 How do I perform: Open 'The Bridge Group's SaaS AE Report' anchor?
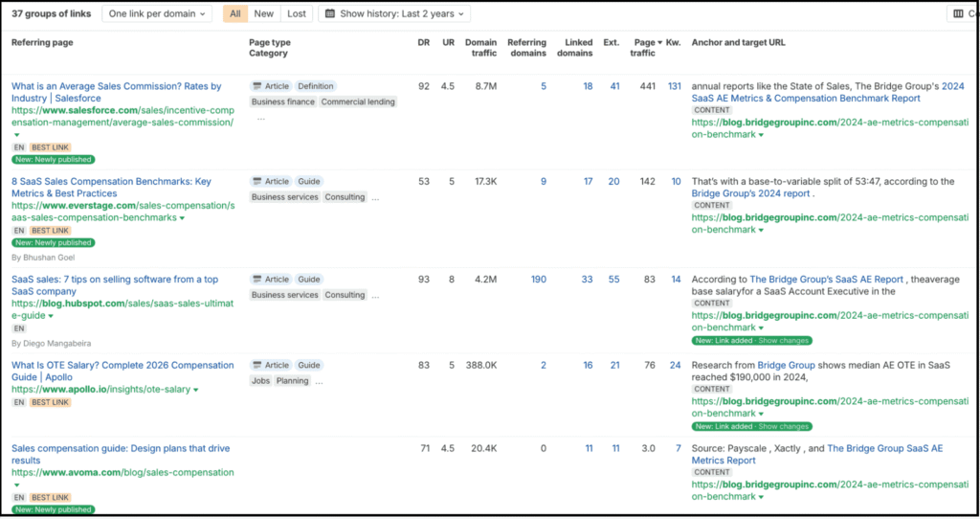click(826, 280)
